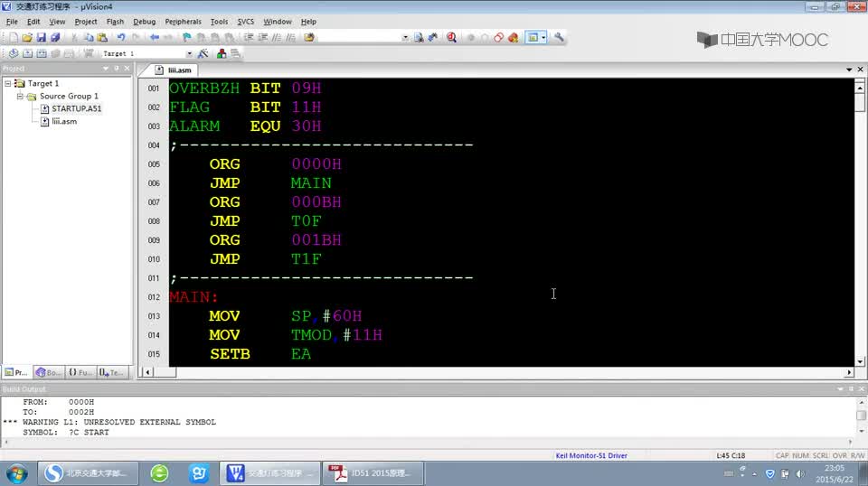Switch to the Project (Pr...) panel tab

coord(16,373)
